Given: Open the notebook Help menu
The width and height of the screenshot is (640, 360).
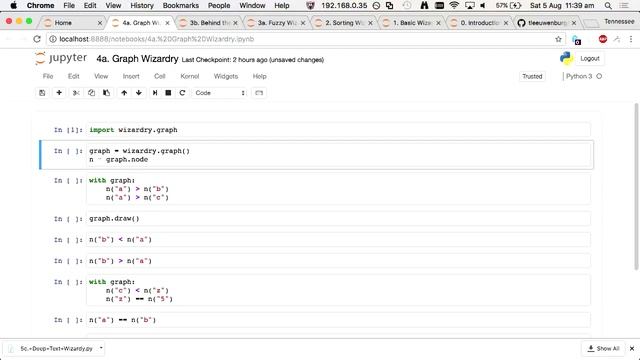Looking at the screenshot, I should 259,76.
